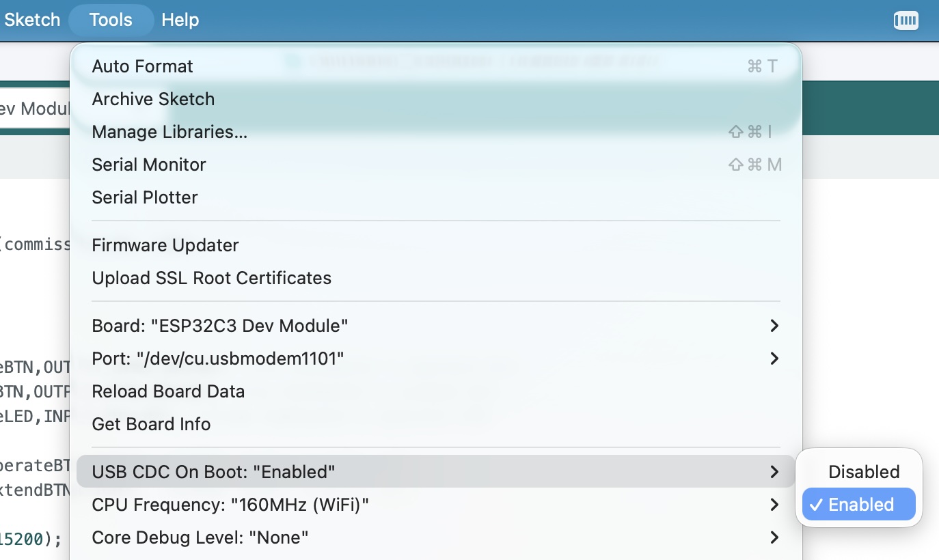Expand the Board submenu arrow

tap(774, 326)
